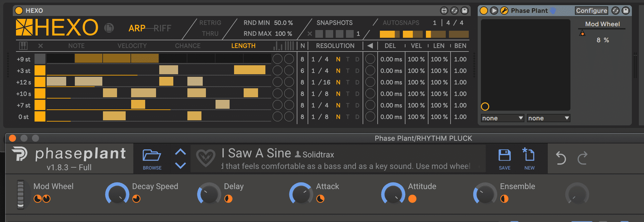Click the first circle after +9 st steps

278,59
